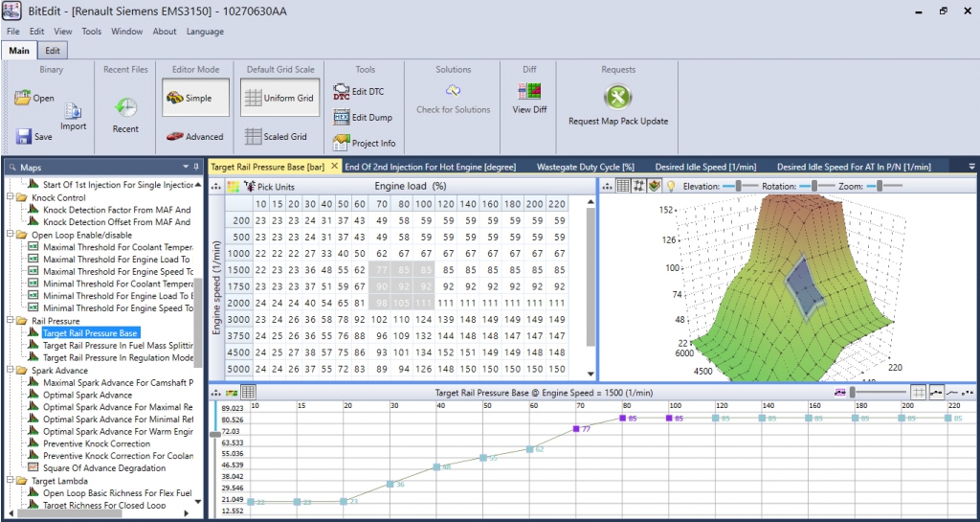
Task: Click the layout dots icon in the 3D view pane
Action: [607, 187]
